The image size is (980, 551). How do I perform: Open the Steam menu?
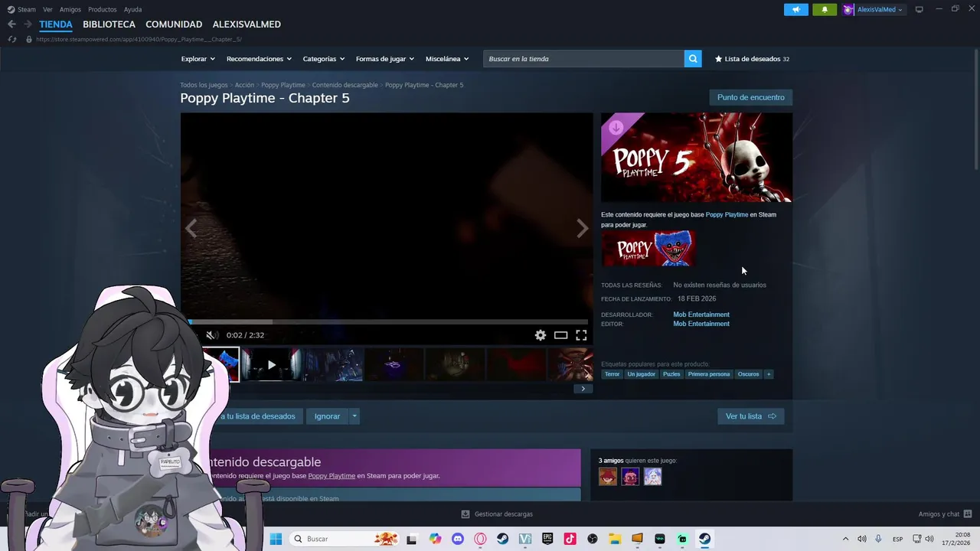[21, 9]
